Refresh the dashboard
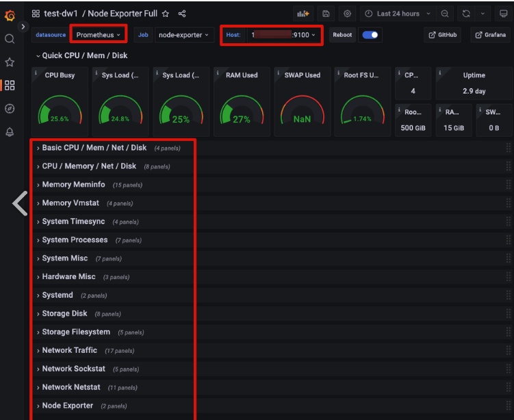The image size is (514, 420). pos(466,14)
